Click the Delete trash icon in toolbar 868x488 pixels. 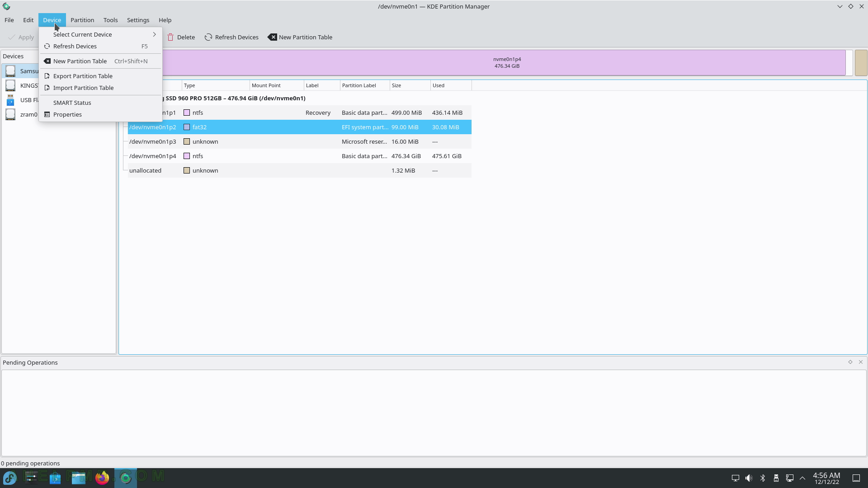coord(170,37)
